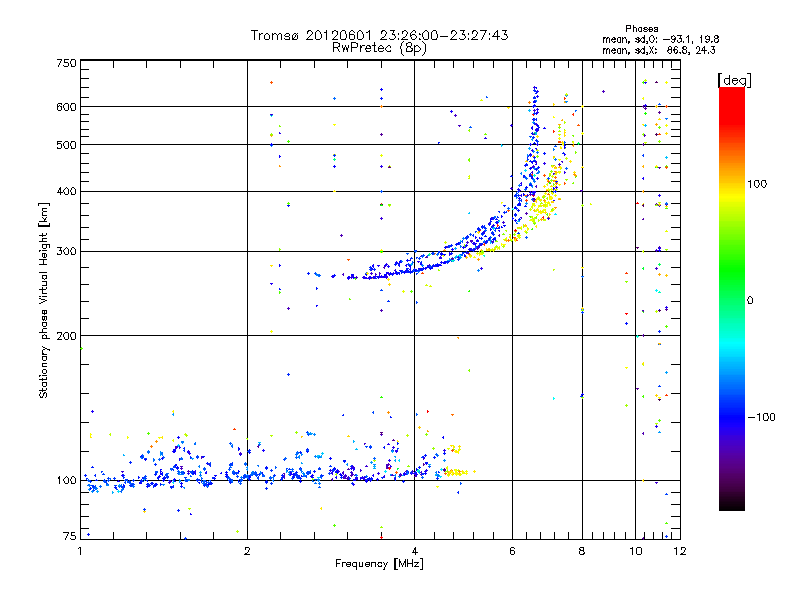Click the [deg] colorbar unit label

734,80
